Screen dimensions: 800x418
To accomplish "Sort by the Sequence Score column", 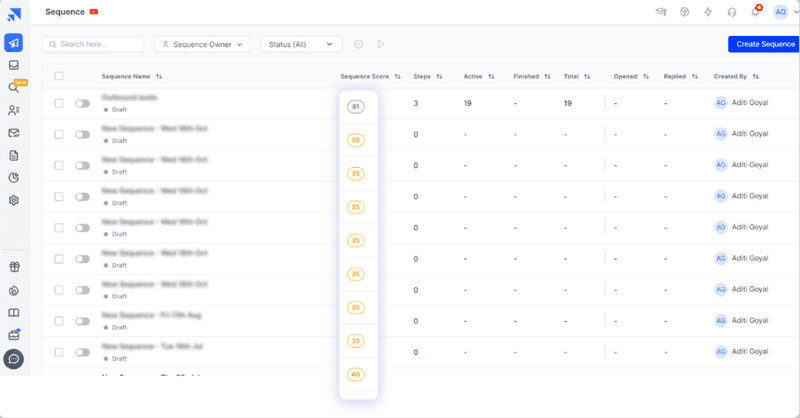I will (x=397, y=77).
